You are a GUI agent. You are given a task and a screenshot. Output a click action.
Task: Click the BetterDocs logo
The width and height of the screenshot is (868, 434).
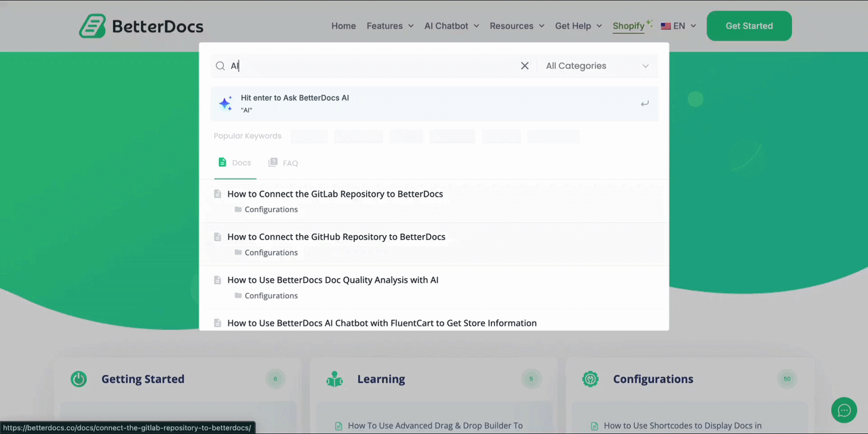point(141,26)
